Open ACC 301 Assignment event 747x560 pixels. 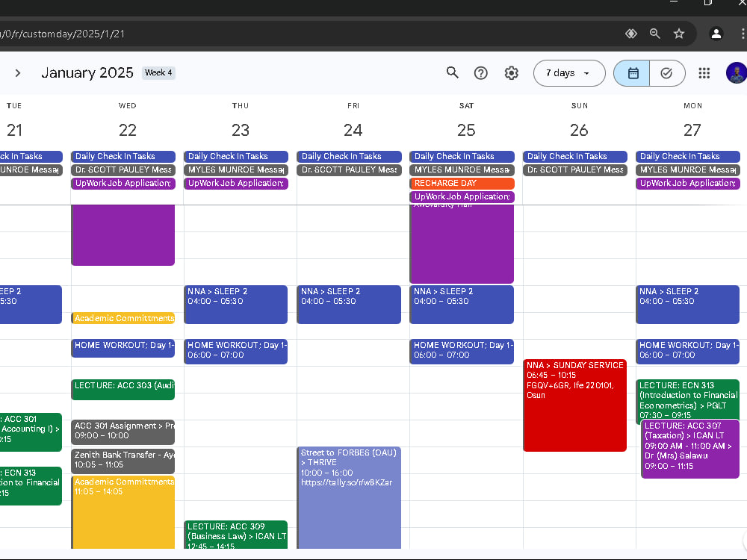click(x=123, y=432)
